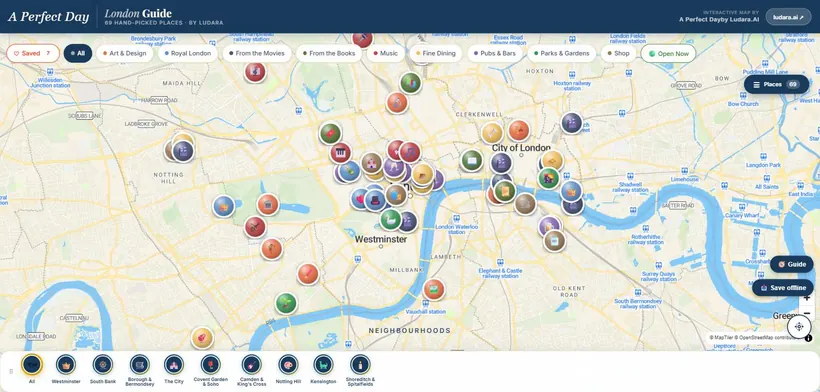820x392 pixels.
Task: Click the City of London map label
Action: [x=521, y=148]
